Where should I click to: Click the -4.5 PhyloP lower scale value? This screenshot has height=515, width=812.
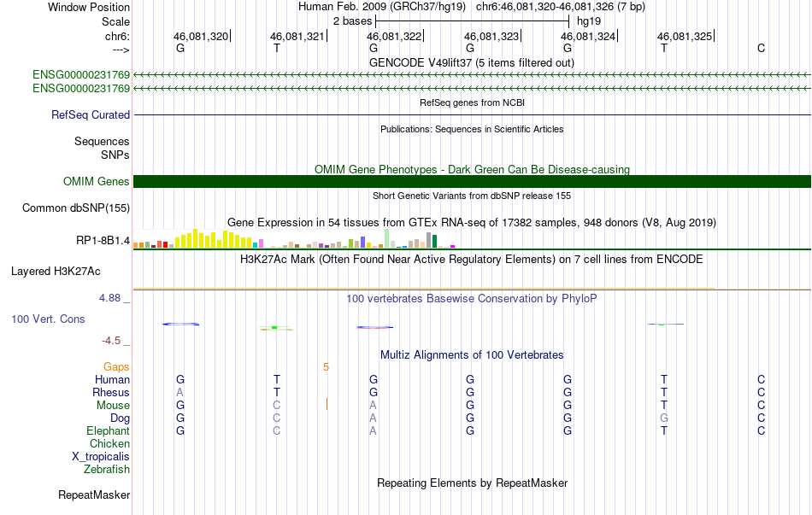tap(111, 341)
